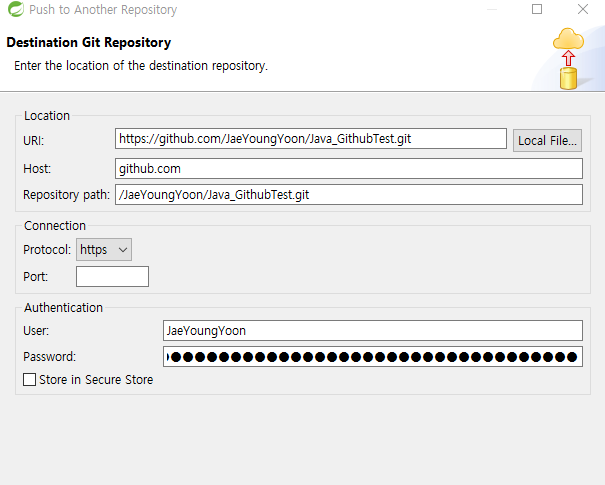This screenshot has width=605, height=485.
Task: Click the 'Location' group title
Action: point(47,116)
